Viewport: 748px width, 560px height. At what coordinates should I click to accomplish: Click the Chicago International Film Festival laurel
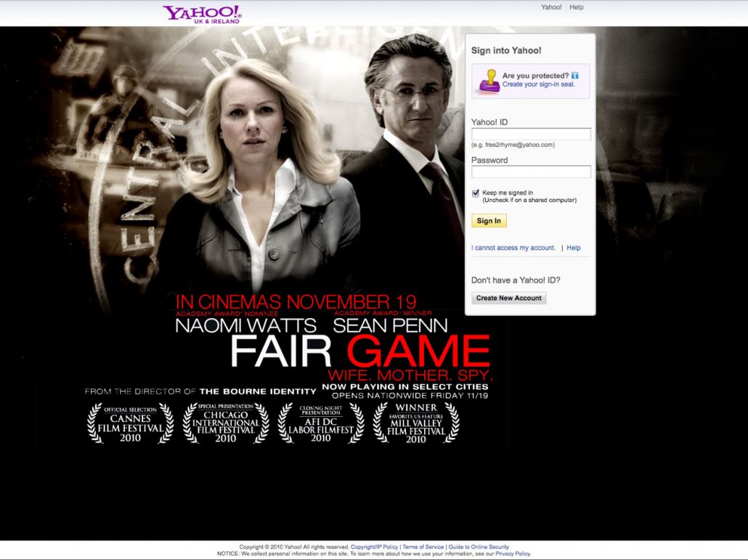pos(225,423)
